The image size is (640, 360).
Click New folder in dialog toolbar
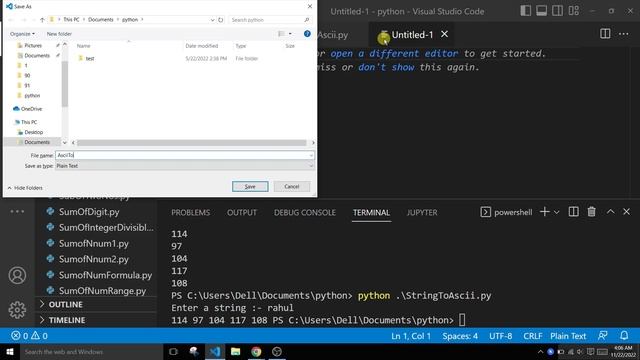click(x=59, y=34)
